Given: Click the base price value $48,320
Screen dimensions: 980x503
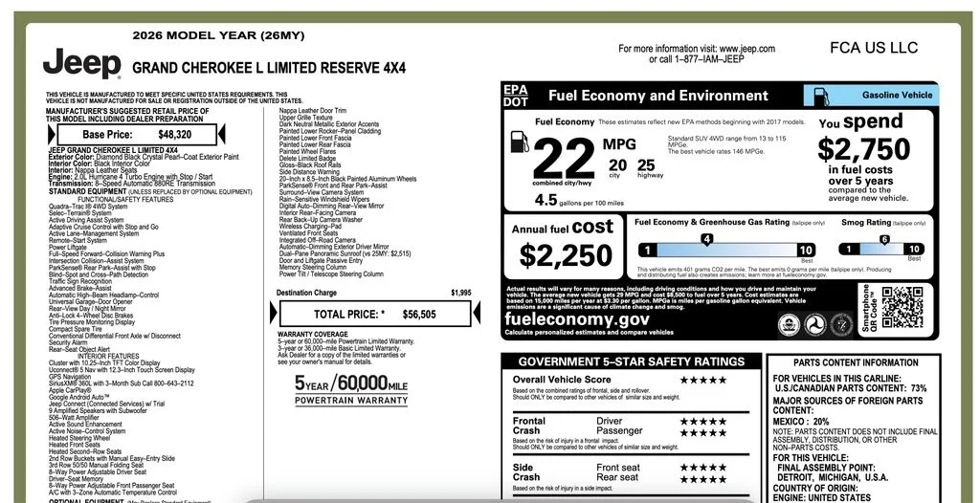Looking at the screenshot, I should 175,135.
